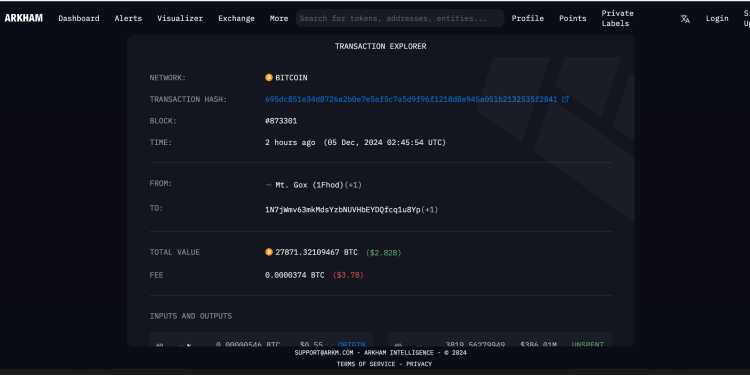
Task: Click the Bitcoin icon next to total value
Action: coord(269,252)
